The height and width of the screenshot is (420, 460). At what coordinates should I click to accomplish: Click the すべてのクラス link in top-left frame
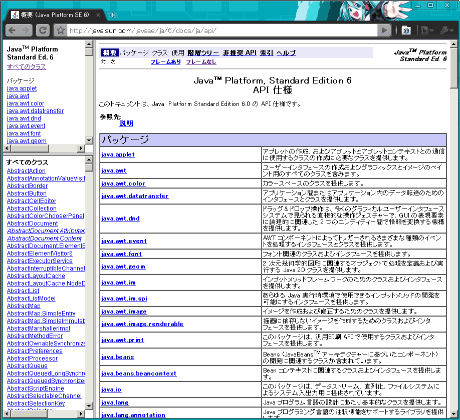26,67
